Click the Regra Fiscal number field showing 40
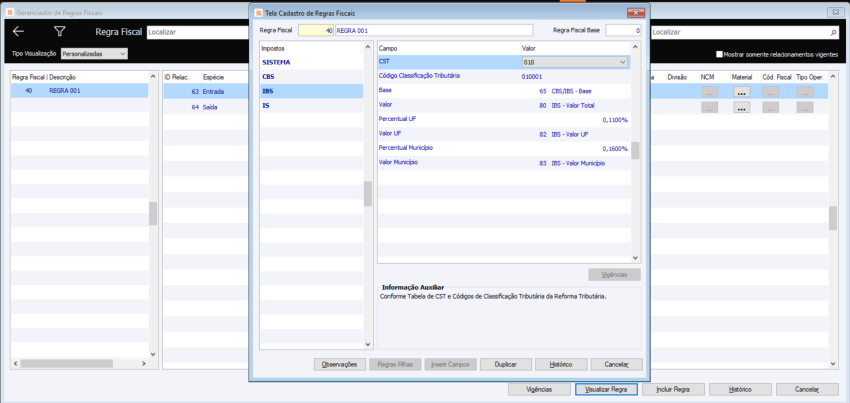850x403 pixels. click(315, 31)
